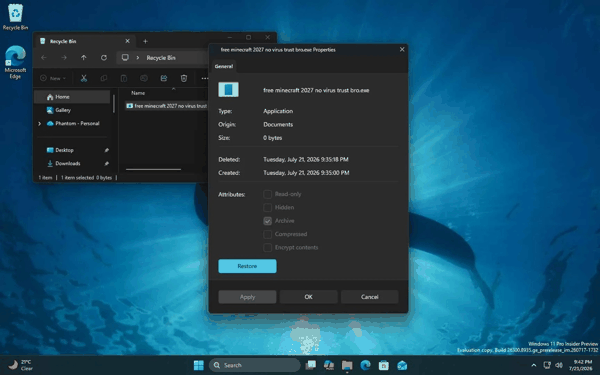Click the Restore button

click(x=247, y=266)
